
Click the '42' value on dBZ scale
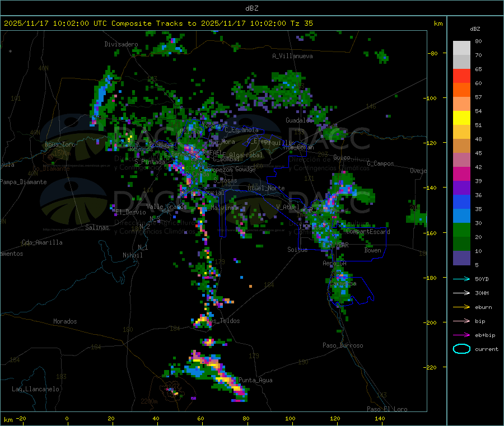(x=478, y=167)
